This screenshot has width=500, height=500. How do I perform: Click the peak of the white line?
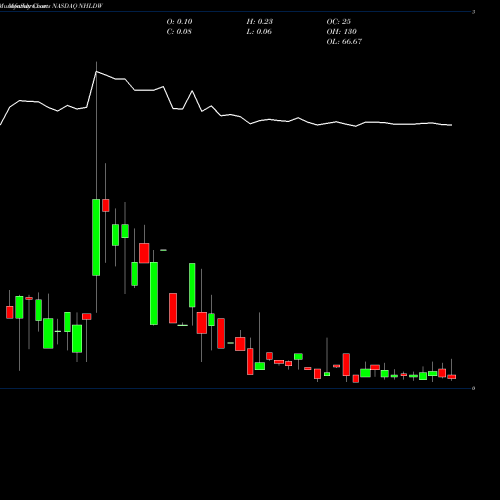pos(96,72)
